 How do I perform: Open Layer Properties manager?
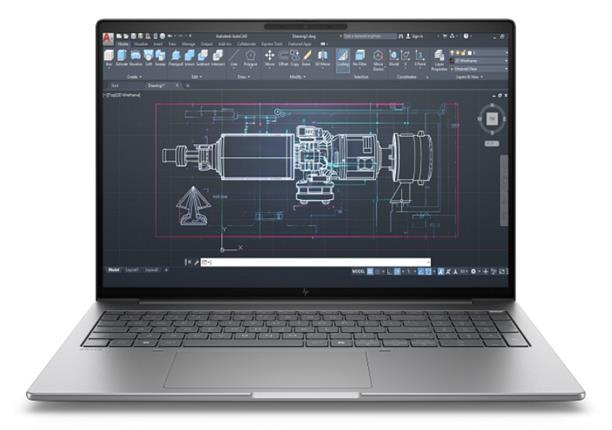click(x=439, y=60)
